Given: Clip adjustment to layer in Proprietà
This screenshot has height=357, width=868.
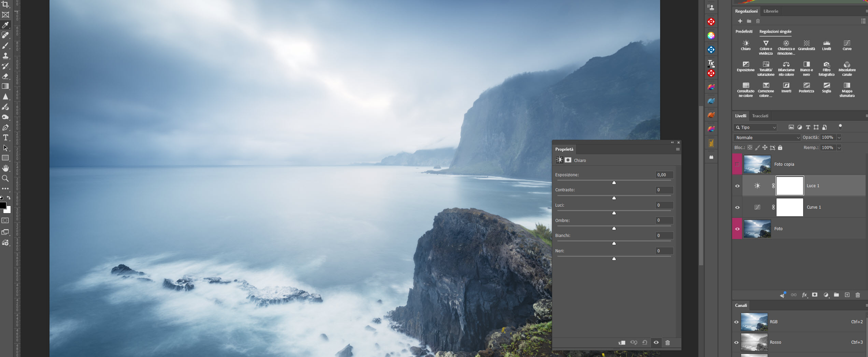Looking at the screenshot, I should (622, 343).
